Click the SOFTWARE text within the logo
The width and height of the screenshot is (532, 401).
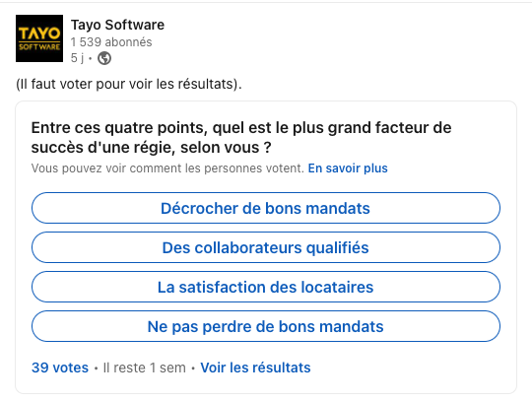(x=39, y=47)
